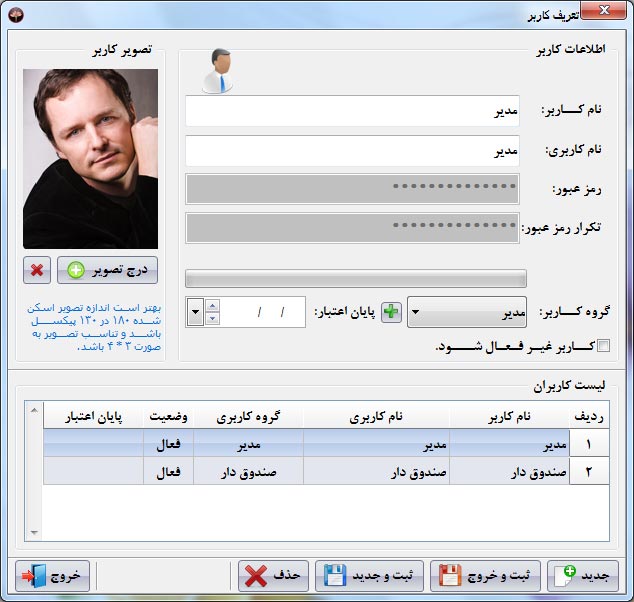Image resolution: width=634 pixels, height=602 pixels.
Task: Select row 1 مدير in the user list
Action: click(x=326, y=443)
